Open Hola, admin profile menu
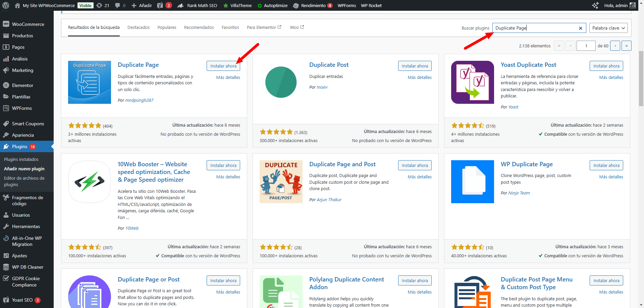This screenshot has height=308, width=644. (x=620, y=5)
